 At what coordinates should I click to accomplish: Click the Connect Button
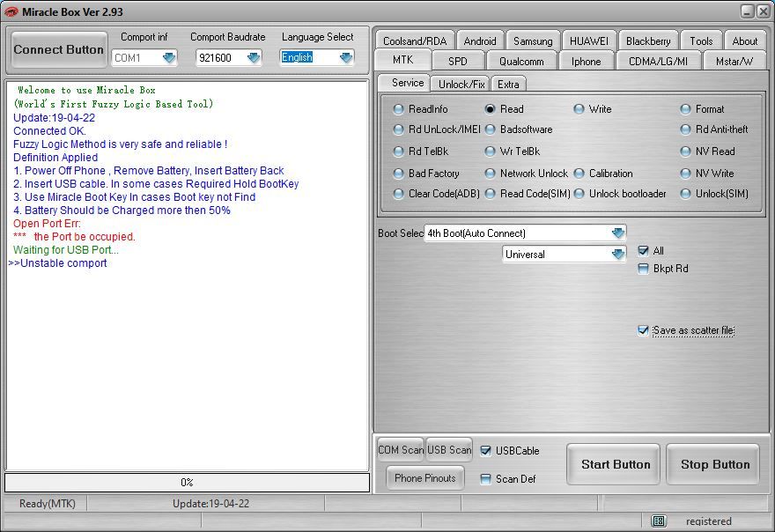(x=59, y=50)
